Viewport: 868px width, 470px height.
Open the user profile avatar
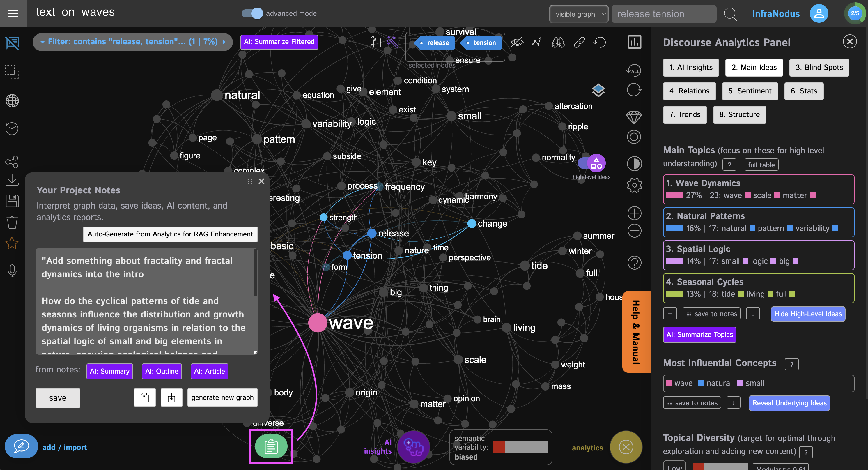819,13
